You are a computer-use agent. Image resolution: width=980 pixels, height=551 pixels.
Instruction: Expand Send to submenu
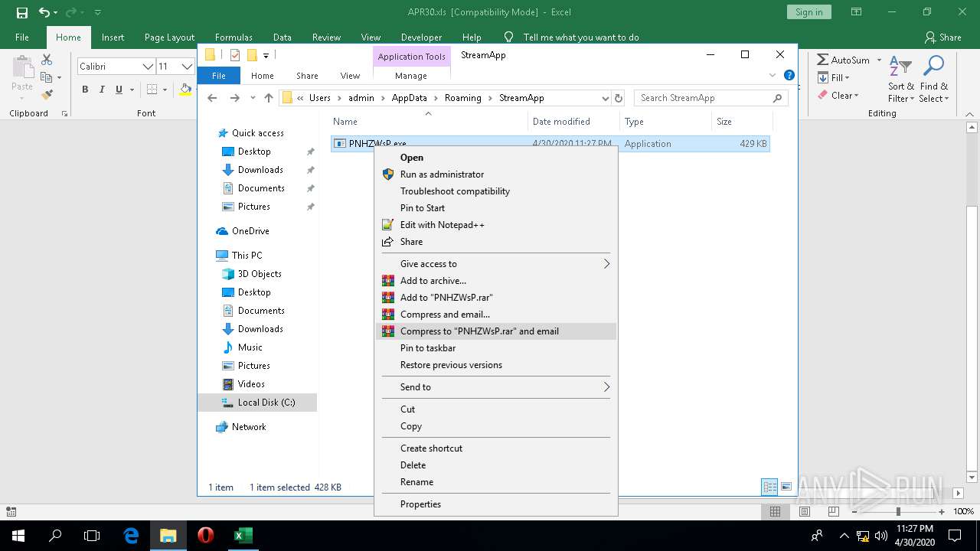495,386
